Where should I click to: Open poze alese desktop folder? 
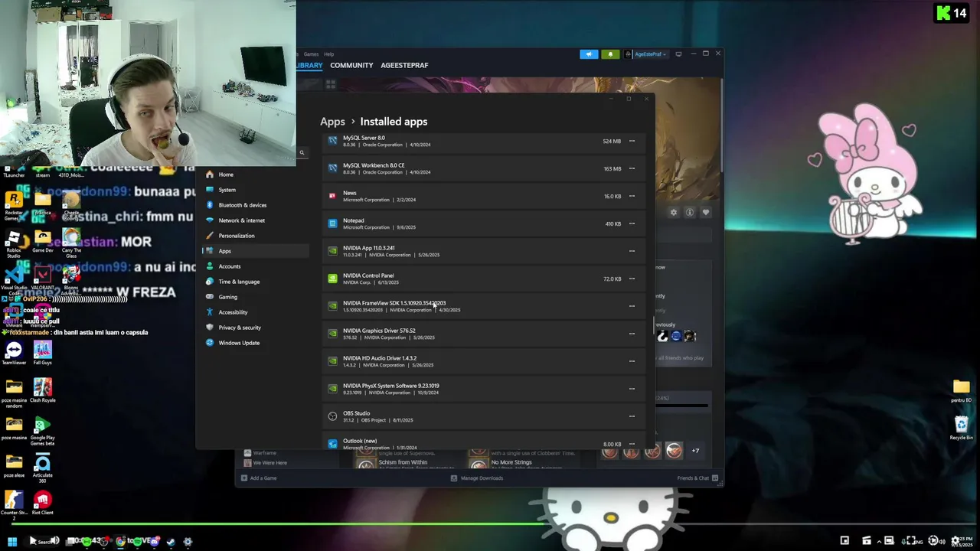tap(14, 465)
